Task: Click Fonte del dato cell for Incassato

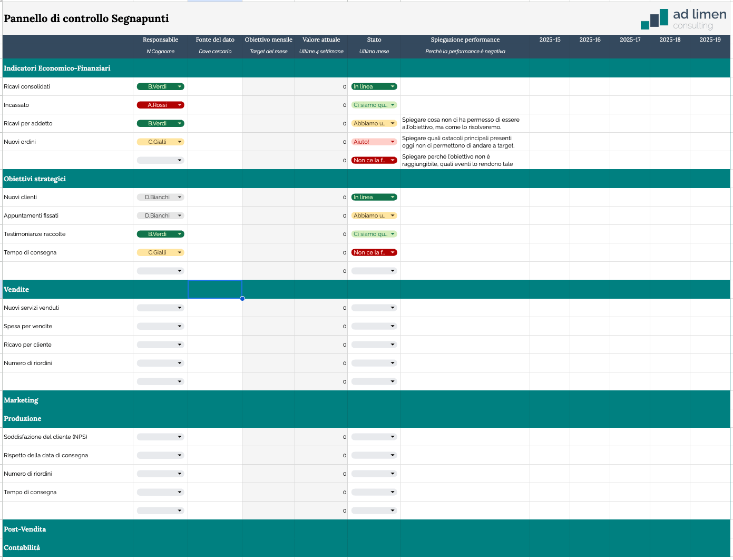Action: point(215,105)
